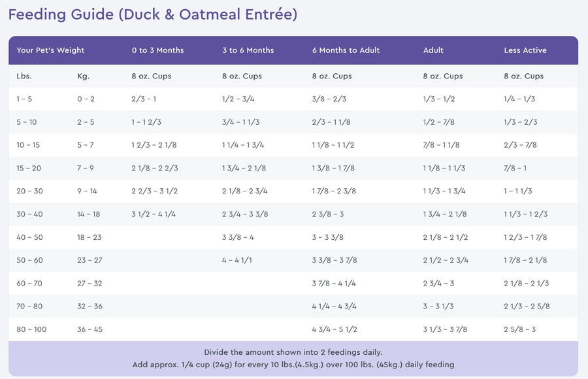Select the "3 1/3 – 3 7/8" Adult amount
Image resolution: width=588 pixels, height=379 pixels.
pos(445,329)
